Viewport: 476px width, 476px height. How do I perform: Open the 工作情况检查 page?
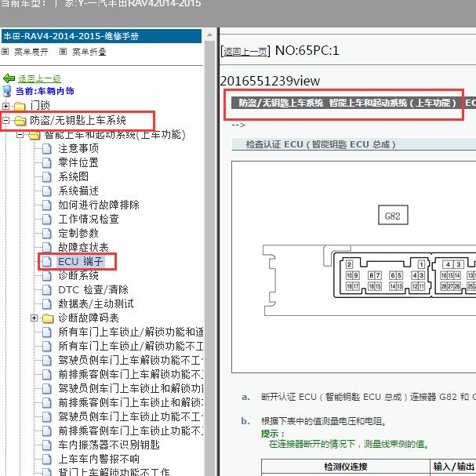[x=89, y=219]
